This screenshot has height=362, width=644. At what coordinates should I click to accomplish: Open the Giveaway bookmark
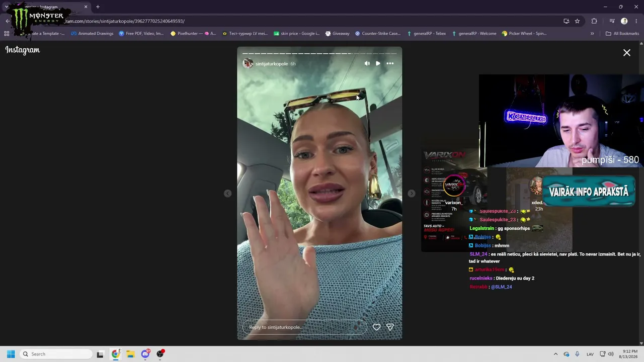click(x=337, y=34)
